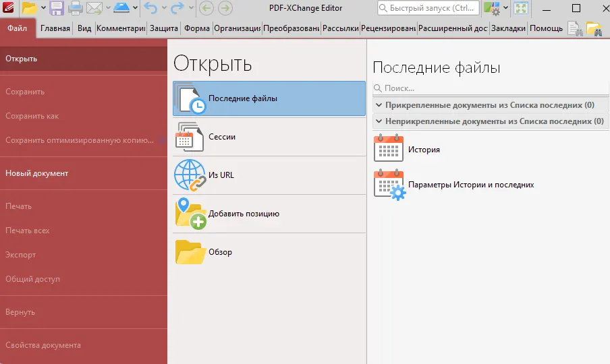Click the green back navigation arrow
This screenshot has height=364, width=610.
tap(206, 8)
